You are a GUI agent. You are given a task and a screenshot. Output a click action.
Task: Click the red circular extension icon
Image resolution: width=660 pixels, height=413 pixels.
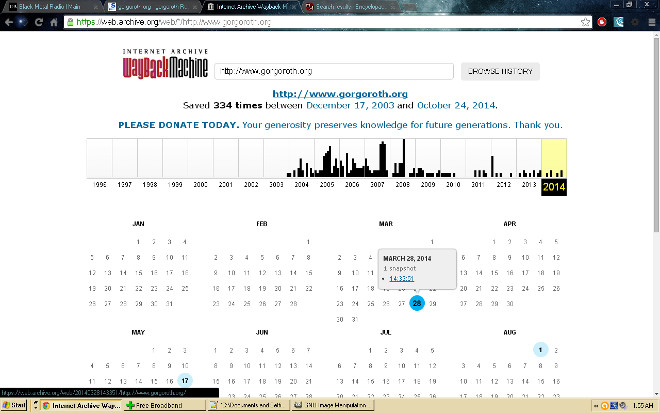pyautogui.click(x=602, y=22)
